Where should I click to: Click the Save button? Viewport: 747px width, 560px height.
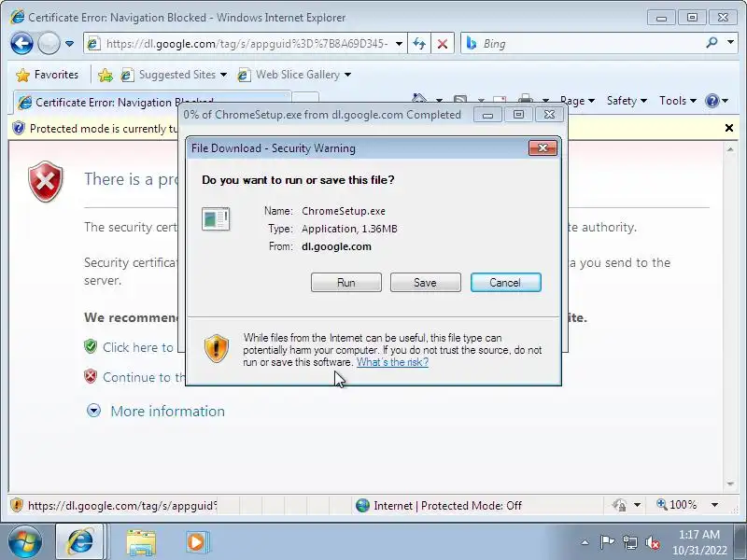tap(426, 283)
